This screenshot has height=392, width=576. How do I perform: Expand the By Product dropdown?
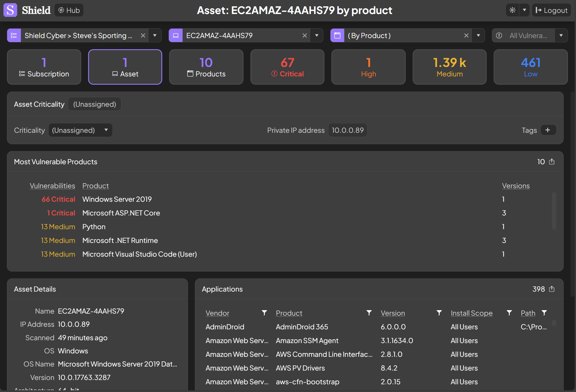(x=478, y=35)
